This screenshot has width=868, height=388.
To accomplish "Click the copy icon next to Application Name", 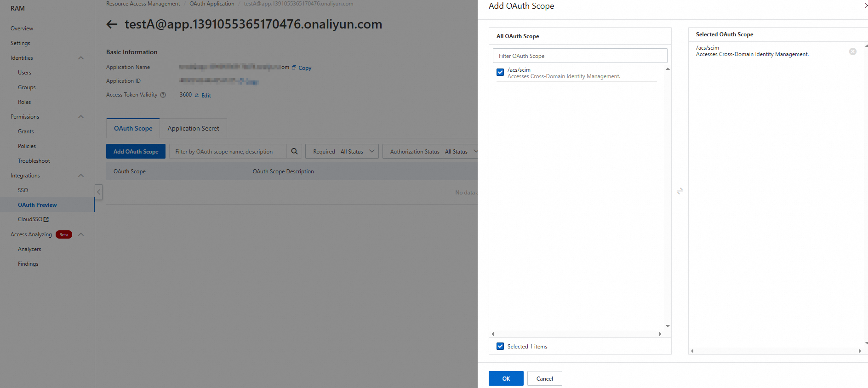I will [294, 68].
